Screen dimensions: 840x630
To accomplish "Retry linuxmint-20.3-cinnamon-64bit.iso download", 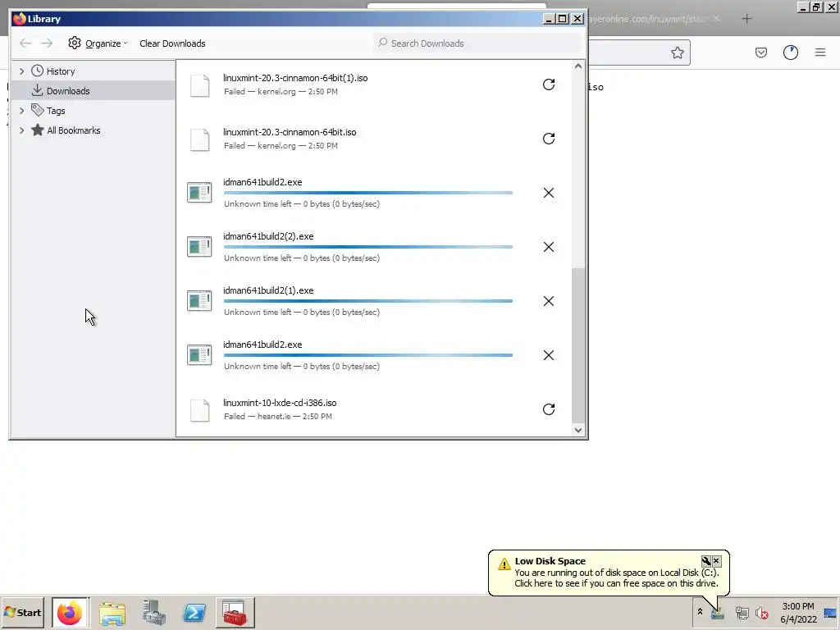I will click(549, 139).
